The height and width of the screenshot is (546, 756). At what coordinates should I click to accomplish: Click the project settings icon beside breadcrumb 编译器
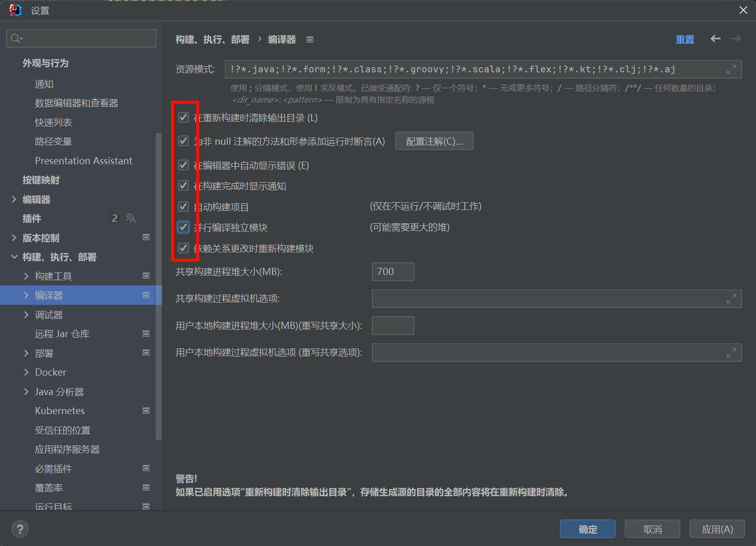pos(310,40)
